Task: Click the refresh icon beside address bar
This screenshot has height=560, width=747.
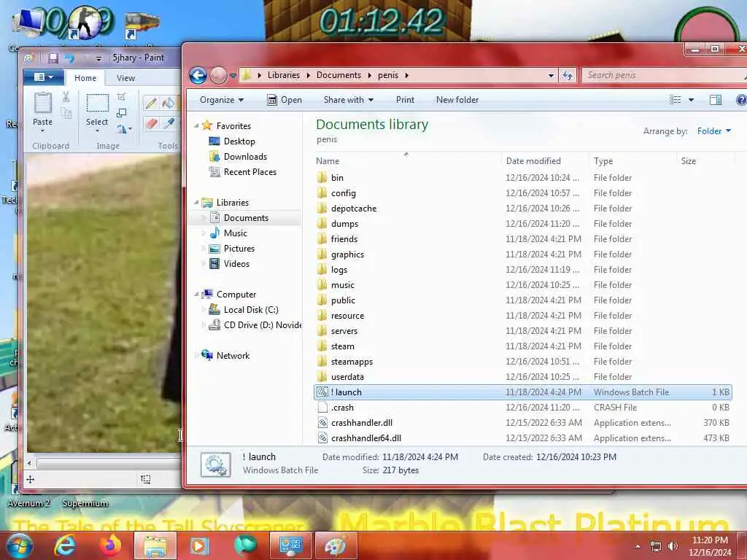Action: pyautogui.click(x=568, y=75)
